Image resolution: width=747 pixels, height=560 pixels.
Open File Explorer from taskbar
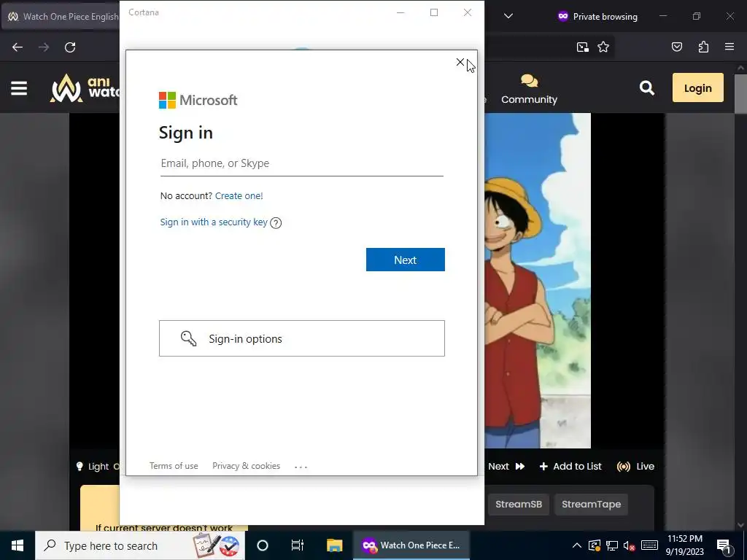tap(334, 545)
